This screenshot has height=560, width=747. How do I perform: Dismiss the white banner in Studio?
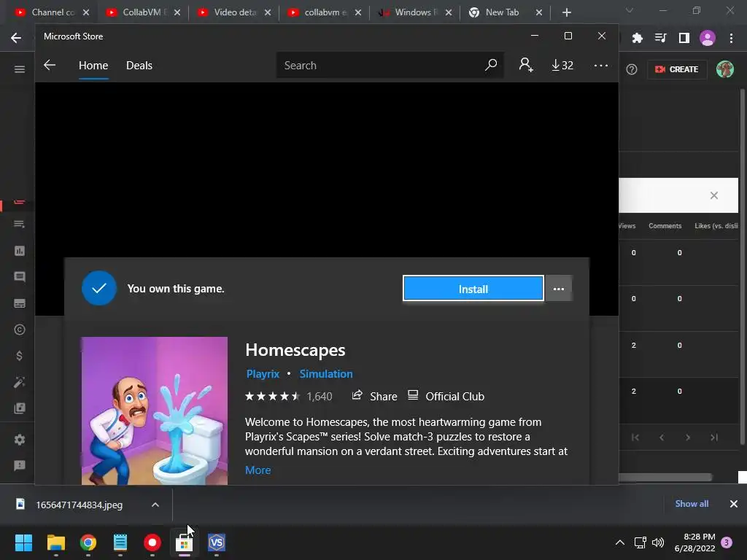point(713,195)
